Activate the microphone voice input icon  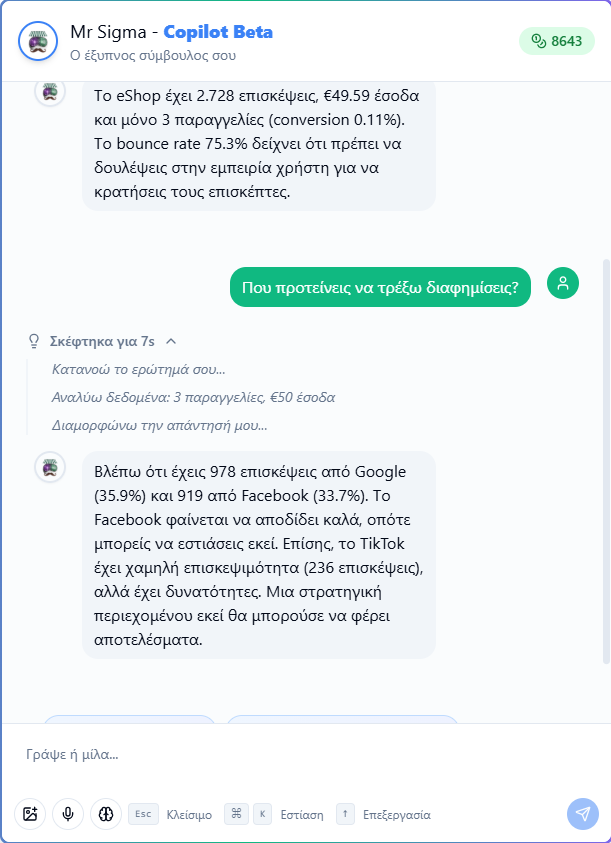[68, 814]
